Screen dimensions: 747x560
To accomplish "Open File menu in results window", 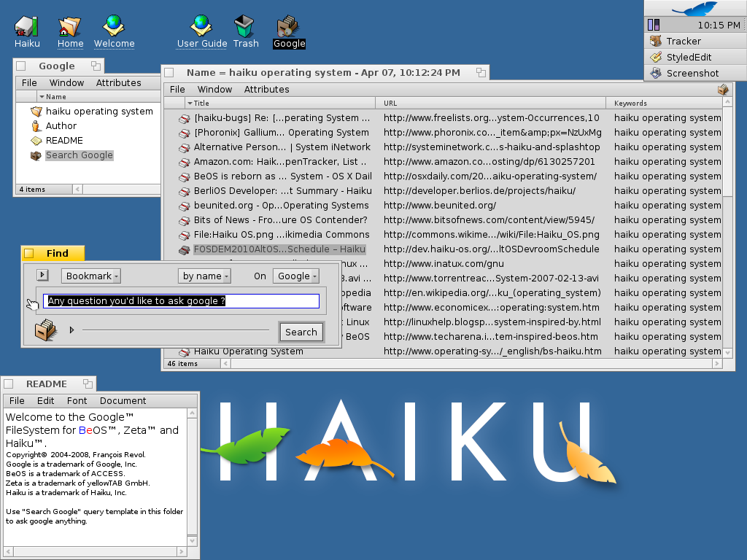I will click(177, 90).
